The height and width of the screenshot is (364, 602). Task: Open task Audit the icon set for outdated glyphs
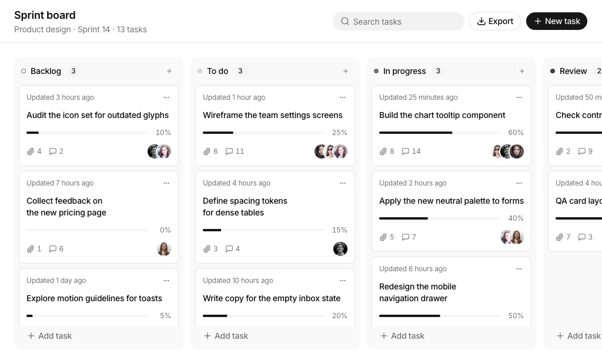[98, 116]
